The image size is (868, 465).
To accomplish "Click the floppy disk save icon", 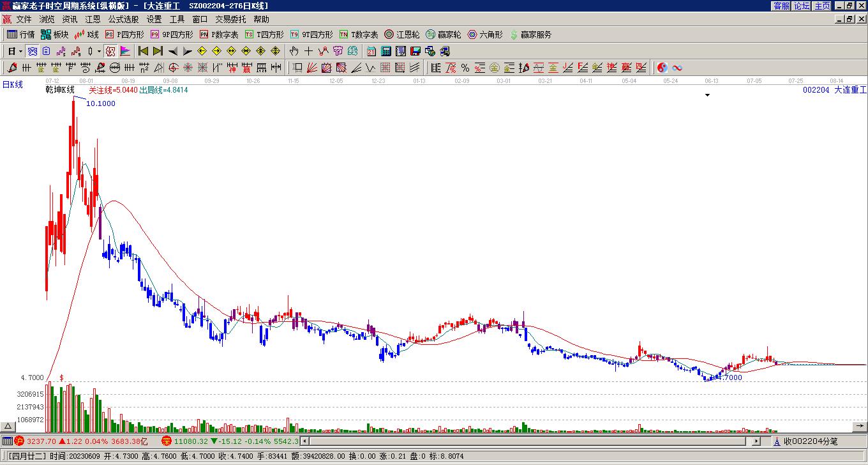I will (x=415, y=51).
